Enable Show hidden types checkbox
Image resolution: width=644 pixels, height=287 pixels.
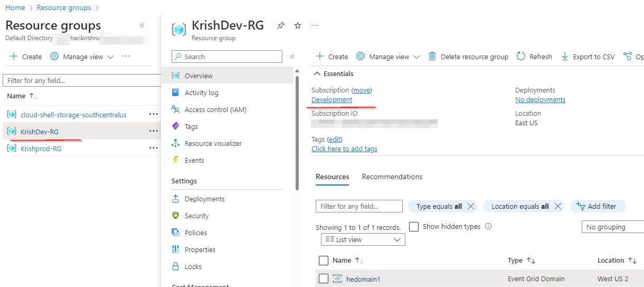pyautogui.click(x=414, y=226)
